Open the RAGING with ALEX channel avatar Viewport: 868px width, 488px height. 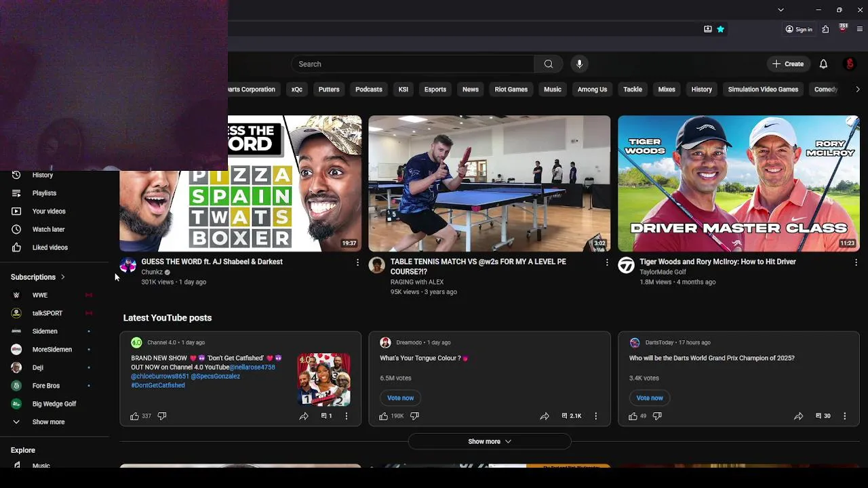(377, 265)
